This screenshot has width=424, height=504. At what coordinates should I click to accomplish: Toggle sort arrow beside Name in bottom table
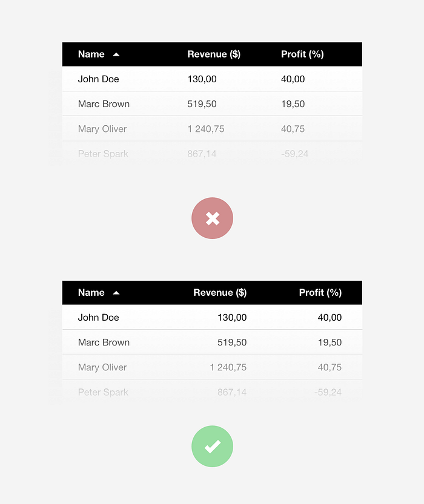pyautogui.click(x=116, y=293)
